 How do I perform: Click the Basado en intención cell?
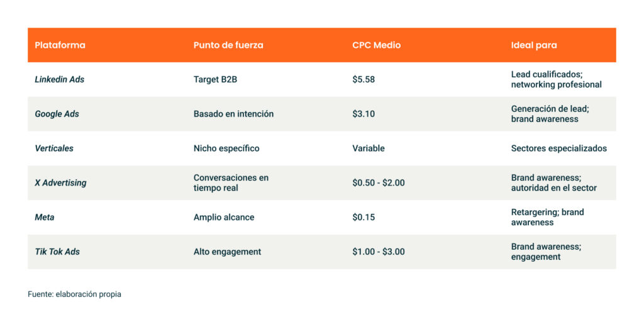(x=233, y=114)
